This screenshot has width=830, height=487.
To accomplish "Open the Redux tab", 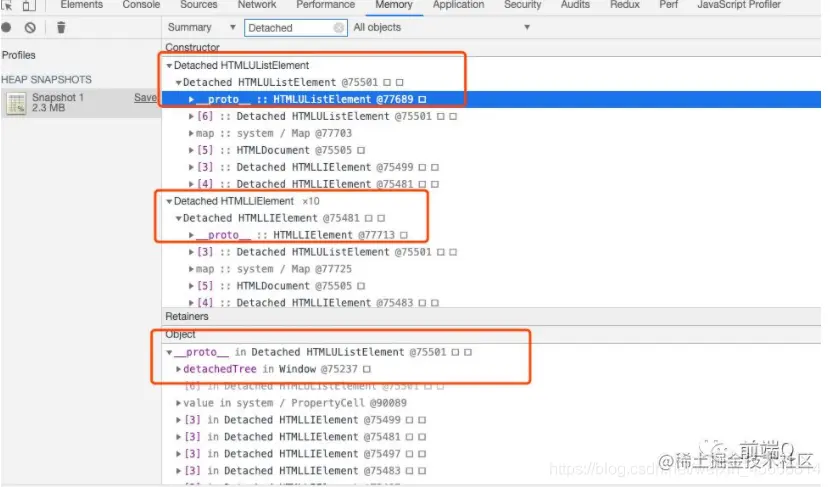I will [x=625, y=5].
